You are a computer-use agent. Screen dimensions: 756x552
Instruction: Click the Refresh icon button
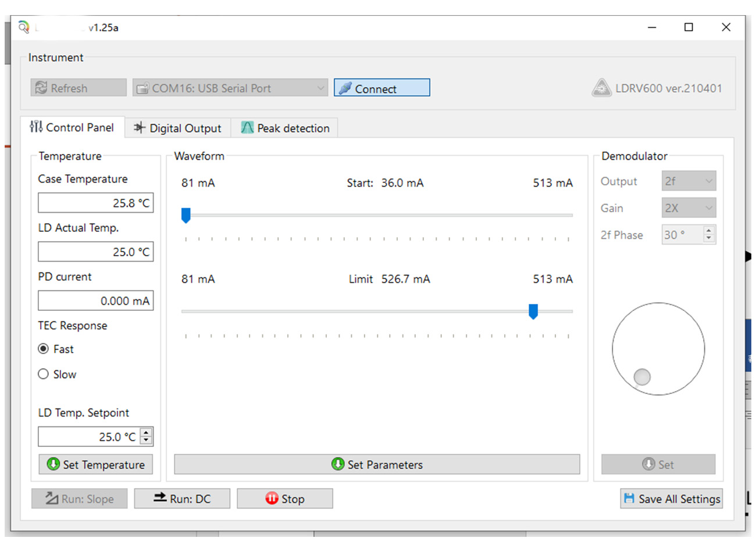point(41,88)
